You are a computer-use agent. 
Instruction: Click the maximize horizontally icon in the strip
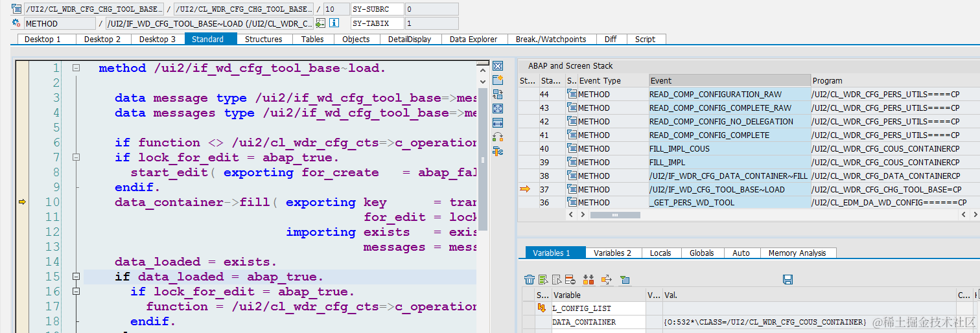pos(498,123)
